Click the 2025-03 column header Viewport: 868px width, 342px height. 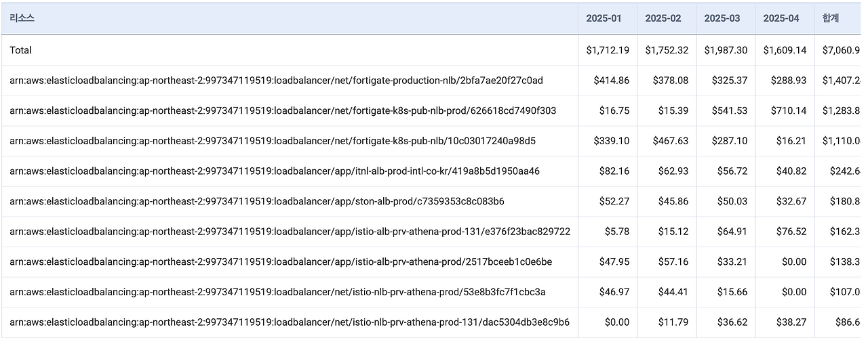click(x=726, y=18)
